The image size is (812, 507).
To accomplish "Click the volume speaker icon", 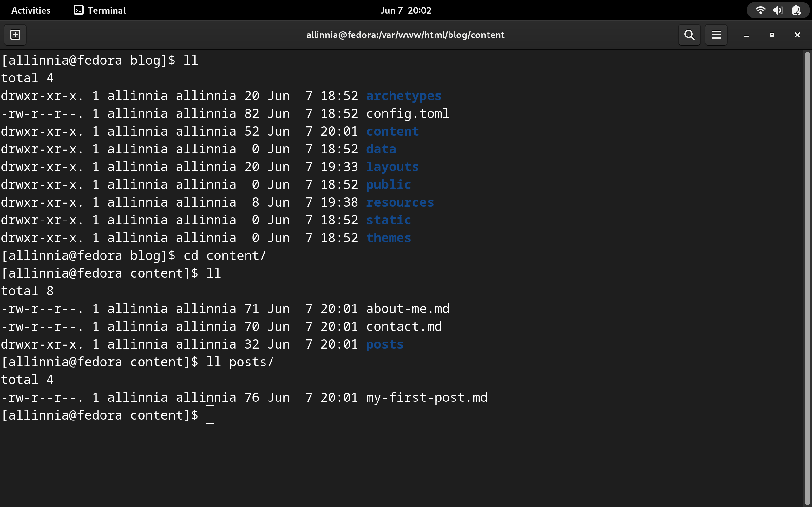I will coord(778,10).
